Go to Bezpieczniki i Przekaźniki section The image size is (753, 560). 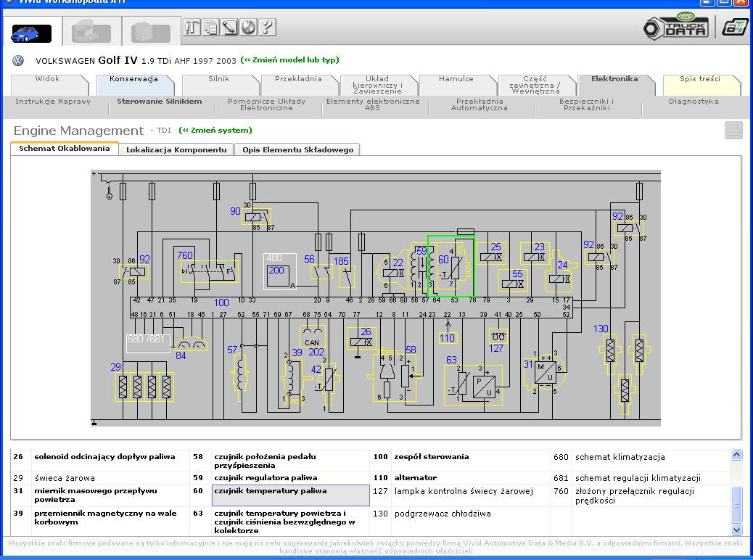coord(587,105)
